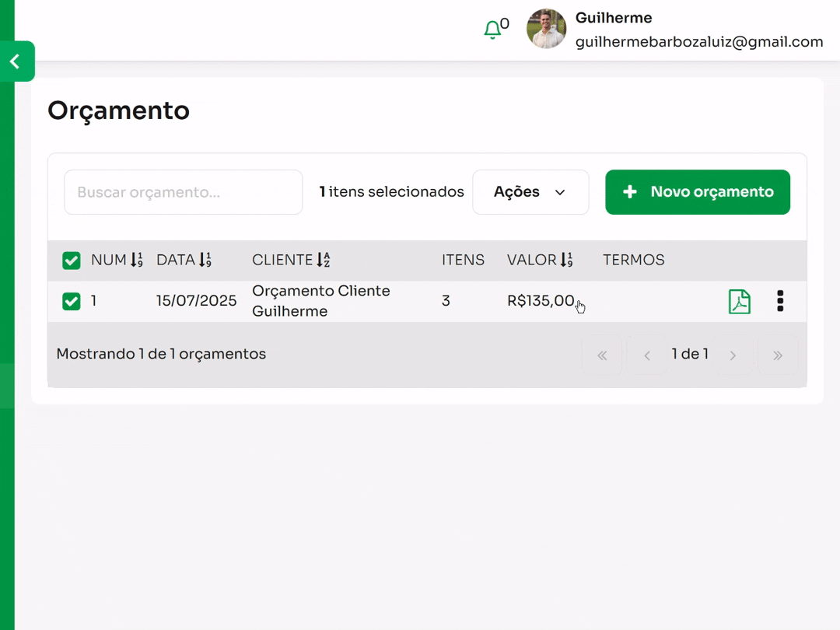Image resolution: width=840 pixels, height=630 pixels.
Task: Open the Ações dropdown
Action: 530,192
